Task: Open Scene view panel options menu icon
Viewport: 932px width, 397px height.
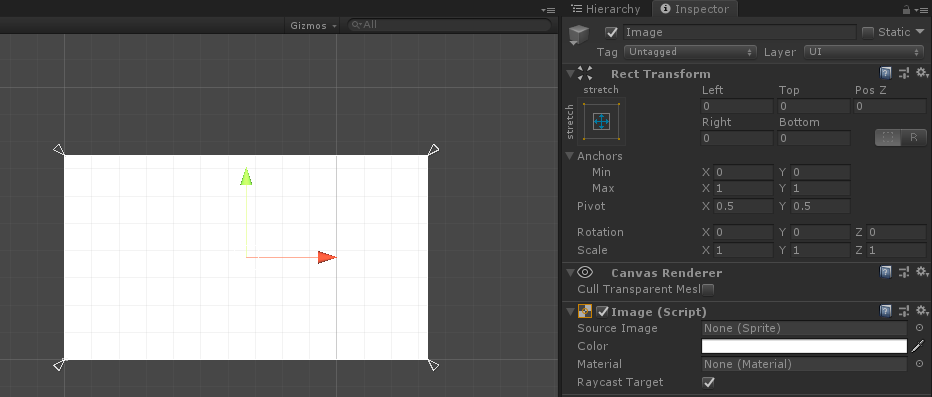Action: click(x=548, y=10)
